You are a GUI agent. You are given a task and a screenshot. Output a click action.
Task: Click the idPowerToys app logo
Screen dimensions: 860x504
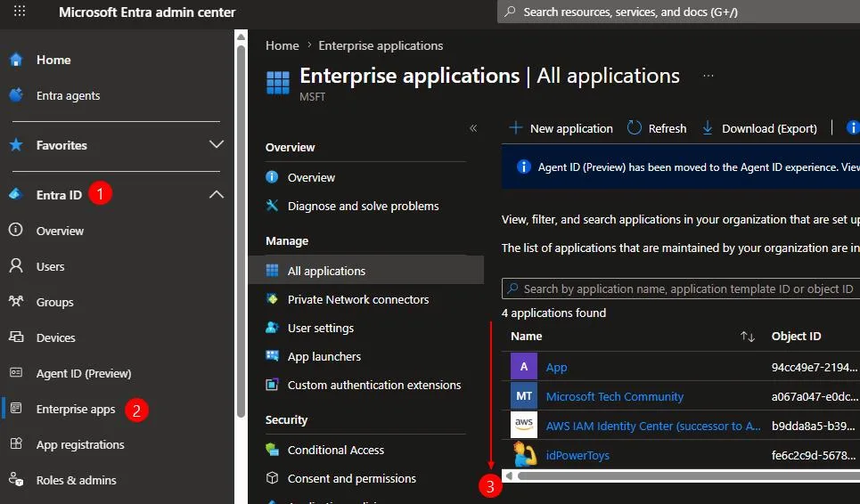pyautogui.click(x=524, y=455)
